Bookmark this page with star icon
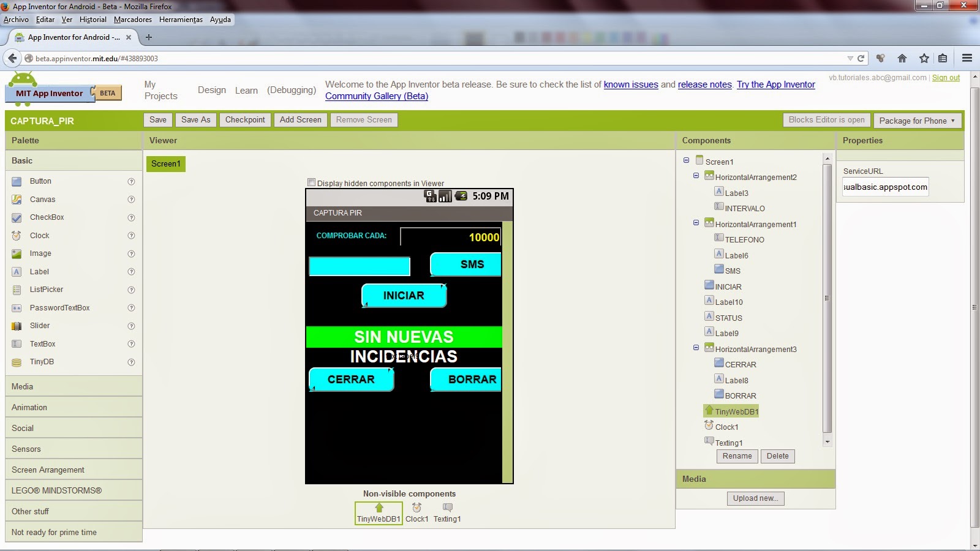Image resolution: width=980 pixels, height=551 pixels. pos(924,58)
